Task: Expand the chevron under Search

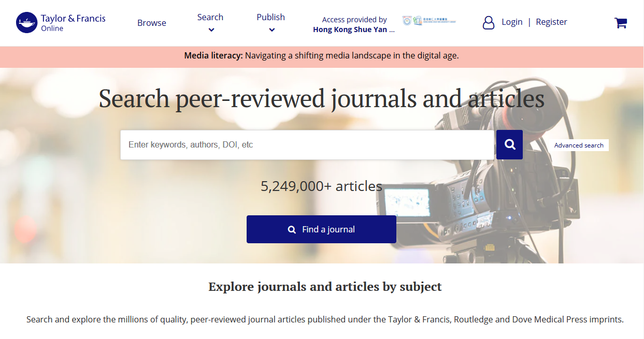Action: pyautogui.click(x=211, y=30)
